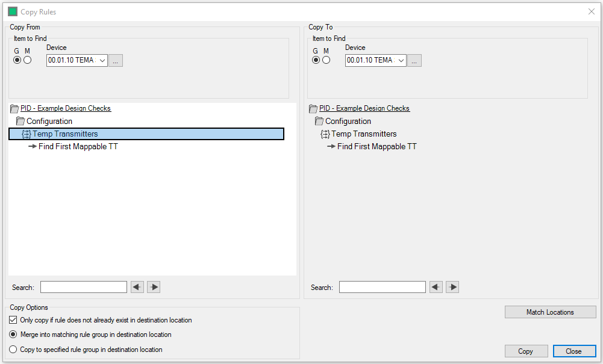Click the Copy To device browse ellipsis button

coord(414,60)
